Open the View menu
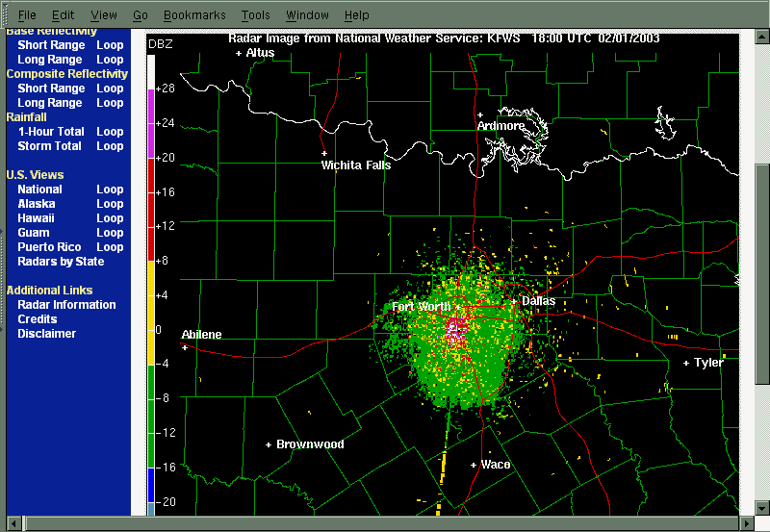This screenshot has width=770, height=532. click(104, 15)
